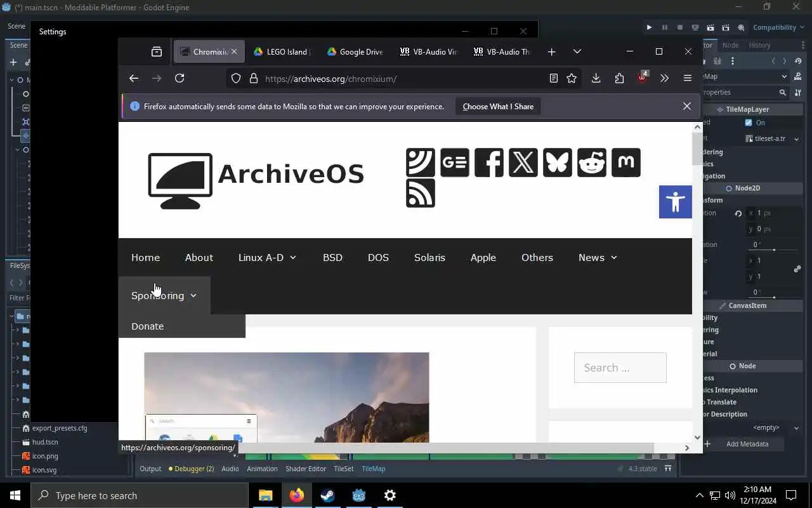Open the Debugger bottom panel
The width and height of the screenshot is (812, 508).
point(192,469)
